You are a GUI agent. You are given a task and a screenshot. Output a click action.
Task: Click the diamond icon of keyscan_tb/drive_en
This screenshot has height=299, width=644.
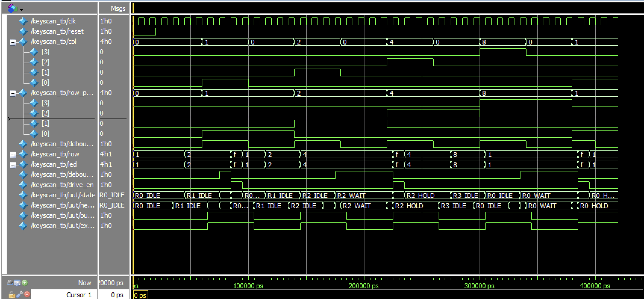(23, 185)
